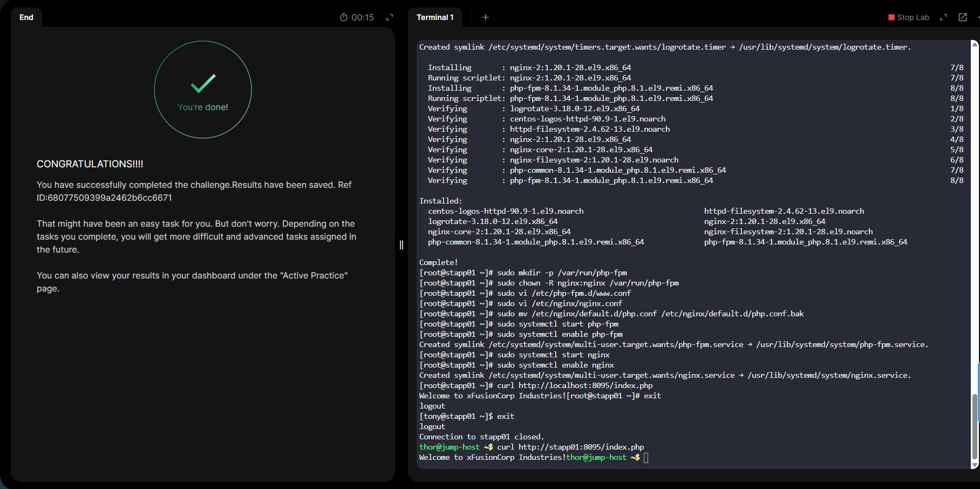Screen dimensions: 980x489
Task: Click the terminal scrollbar up arrow
Action: 975,44
